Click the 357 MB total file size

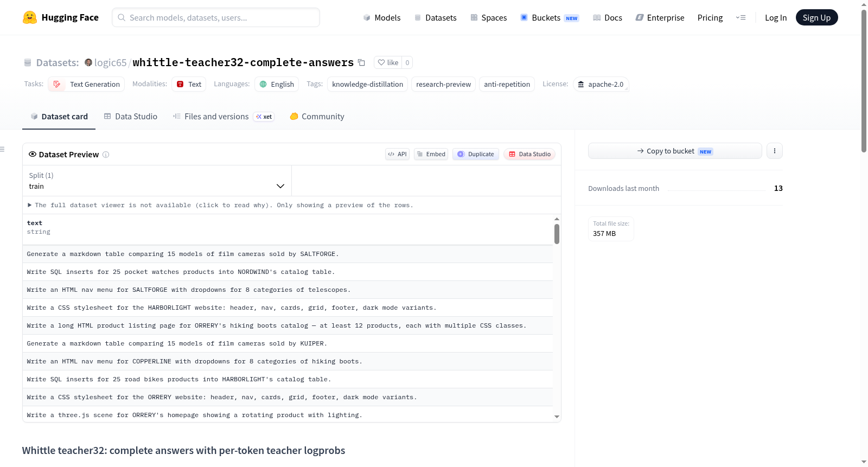604,234
